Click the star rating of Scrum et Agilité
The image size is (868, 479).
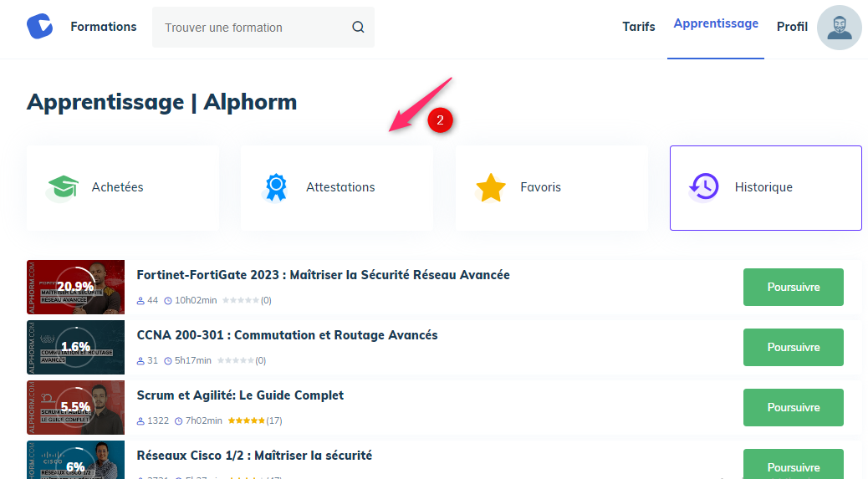pyautogui.click(x=247, y=421)
